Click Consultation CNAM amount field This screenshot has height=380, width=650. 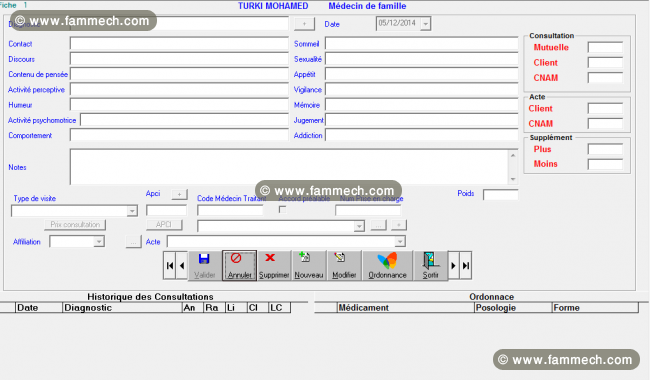point(605,77)
